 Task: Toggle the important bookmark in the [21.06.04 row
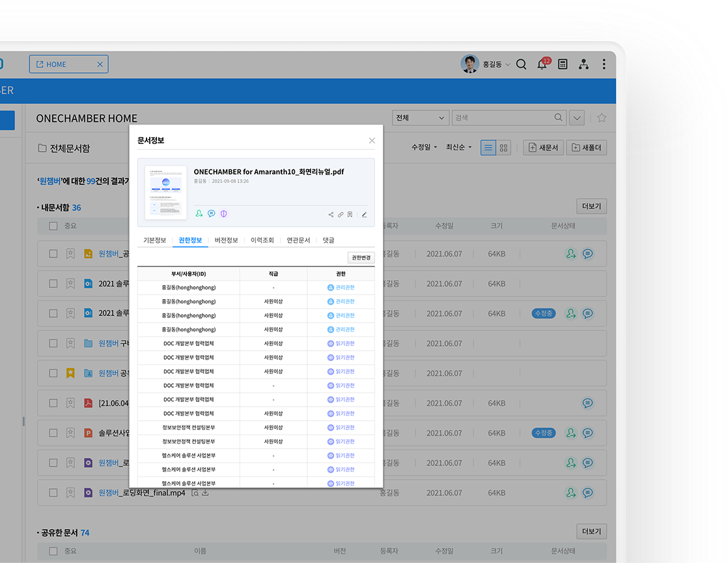click(x=70, y=403)
